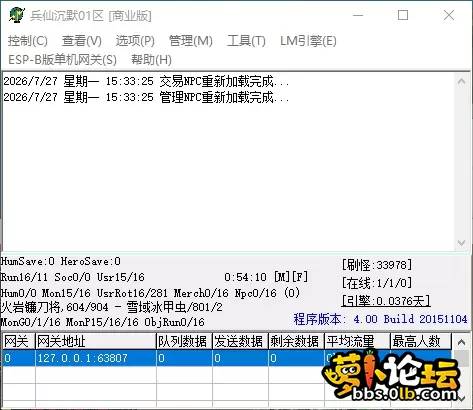Viewport: 473px width, 410px height.
Task: Click log pane scrollbar up arrow
Action: click(462, 81)
